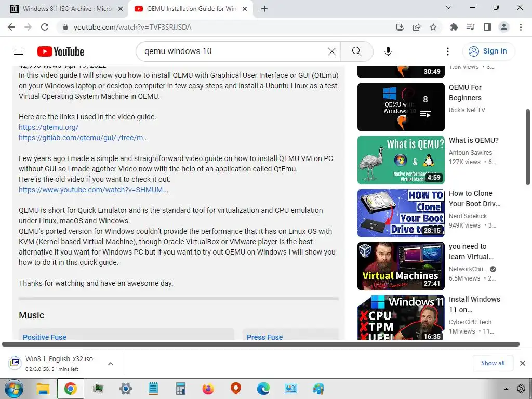The image size is (532, 399).
Task: Toggle Chrome side panel icon
Action: 487,27
